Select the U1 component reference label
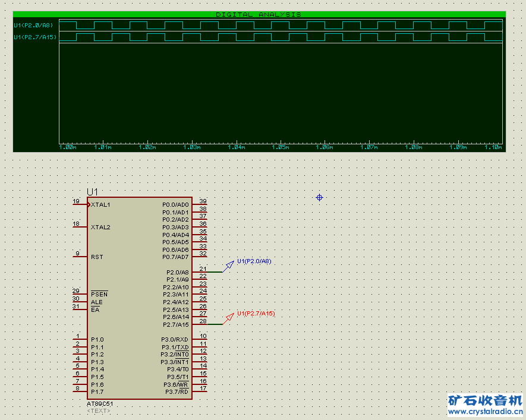The height and width of the screenshot is (420, 526). pyautogui.click(x=92, y=192)
